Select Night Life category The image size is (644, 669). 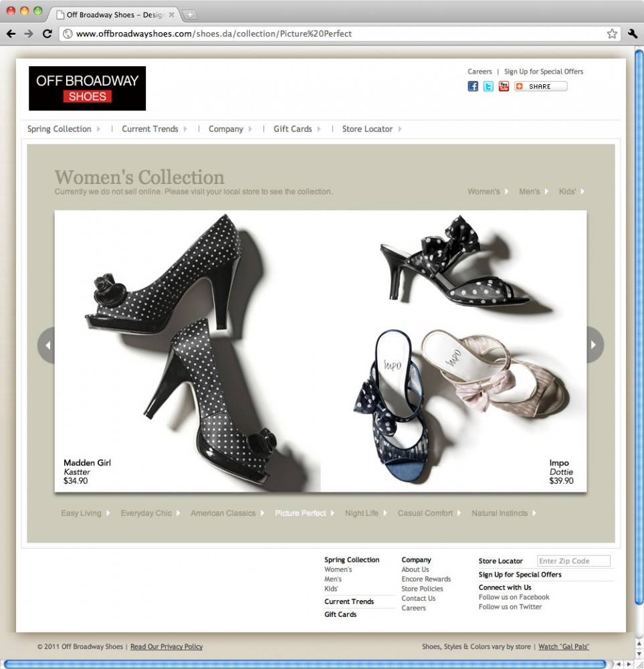(362, 513)
